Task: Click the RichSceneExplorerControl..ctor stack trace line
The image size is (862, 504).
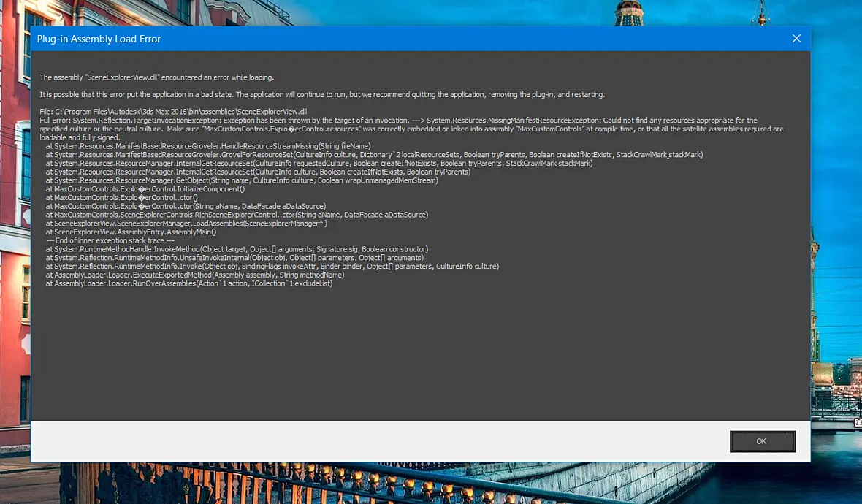Action: coord(237,215)
